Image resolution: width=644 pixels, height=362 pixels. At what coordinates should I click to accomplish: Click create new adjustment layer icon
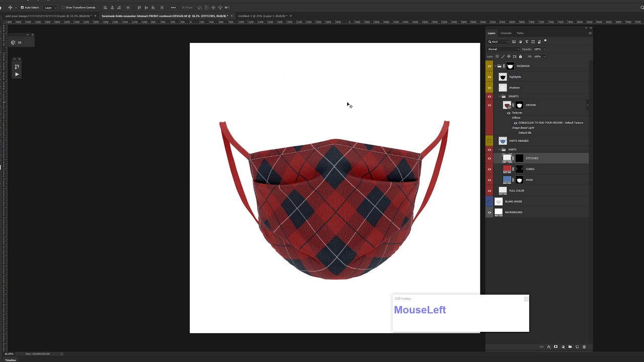pos(563,347)
